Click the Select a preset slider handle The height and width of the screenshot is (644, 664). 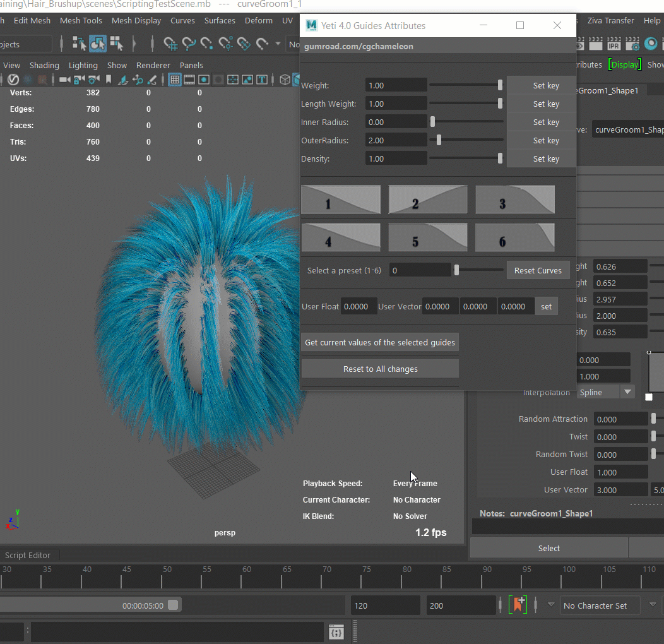456,270
